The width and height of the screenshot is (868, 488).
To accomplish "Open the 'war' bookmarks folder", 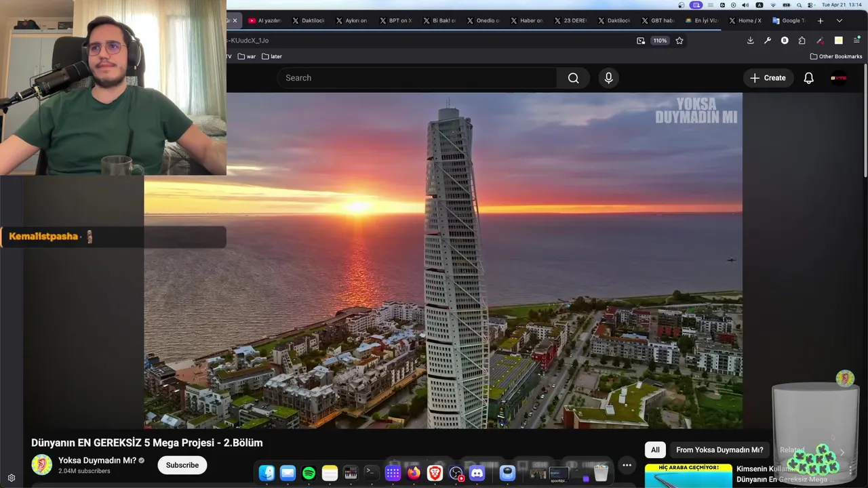I will pos(247,56).
